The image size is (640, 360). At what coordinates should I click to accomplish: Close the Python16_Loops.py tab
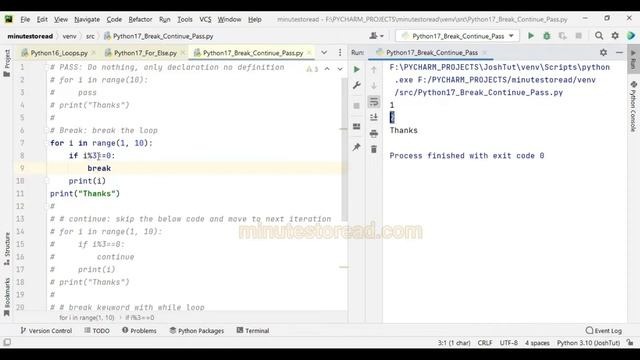pyautogui.click(x=93, y=53)
